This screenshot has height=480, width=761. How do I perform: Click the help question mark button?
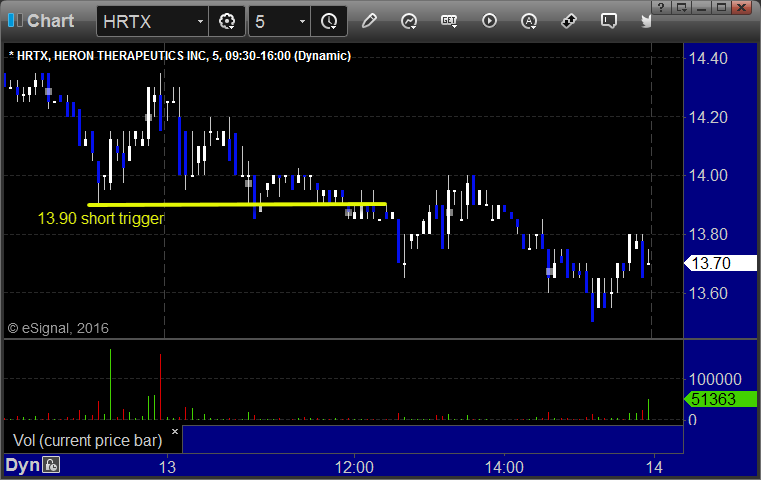661,7
